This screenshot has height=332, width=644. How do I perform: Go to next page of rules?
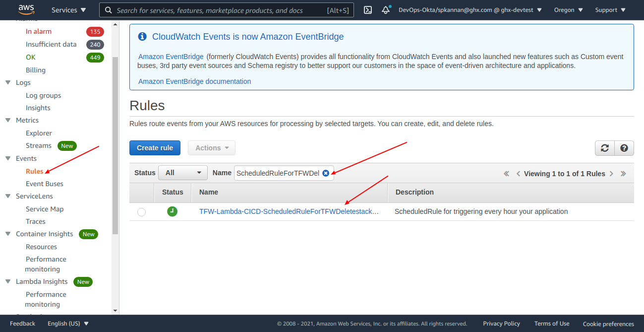(611, 174)
